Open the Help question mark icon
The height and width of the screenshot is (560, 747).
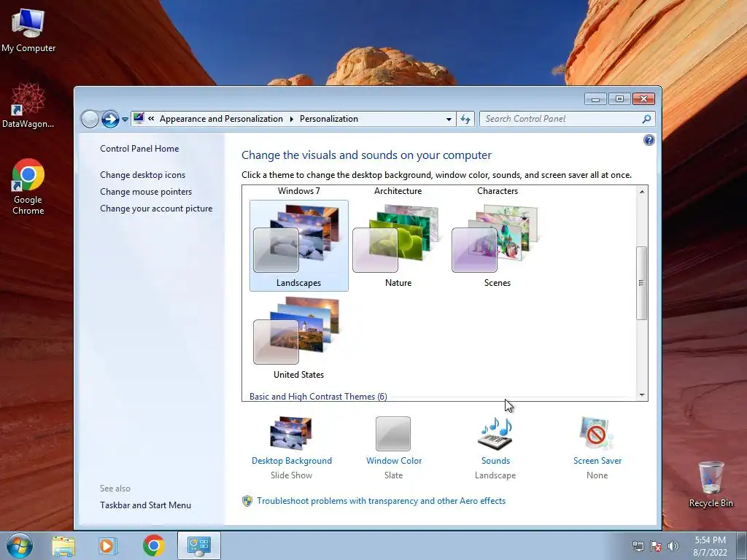pos(649,140)
